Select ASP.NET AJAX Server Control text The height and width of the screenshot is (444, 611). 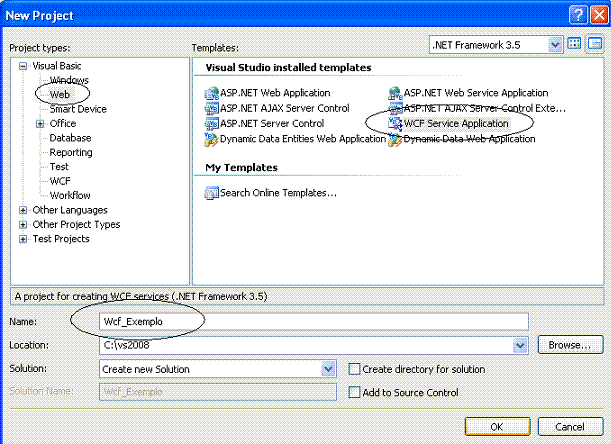(x=285, y=108)
